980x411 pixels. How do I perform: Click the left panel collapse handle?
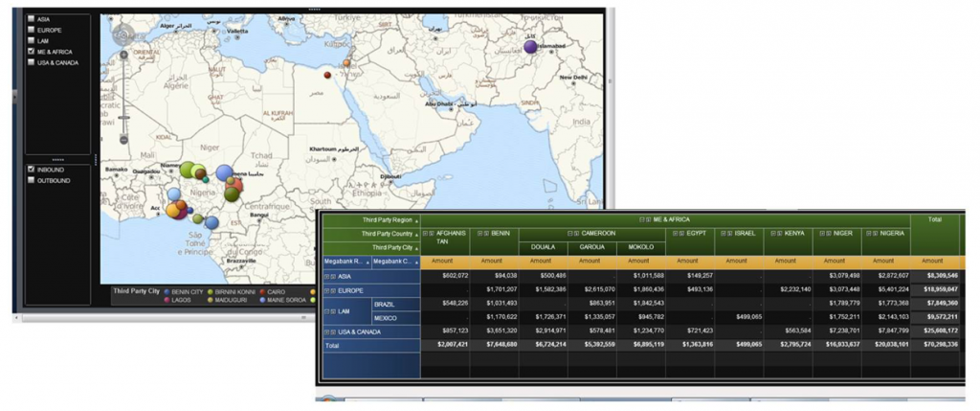click(x=15, y=96)
